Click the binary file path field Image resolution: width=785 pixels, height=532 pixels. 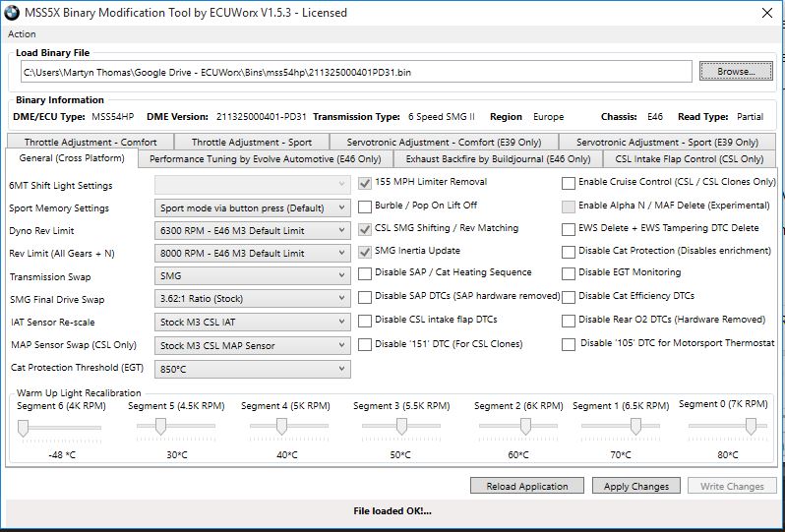pyautogui.click(x=356, y=72)
